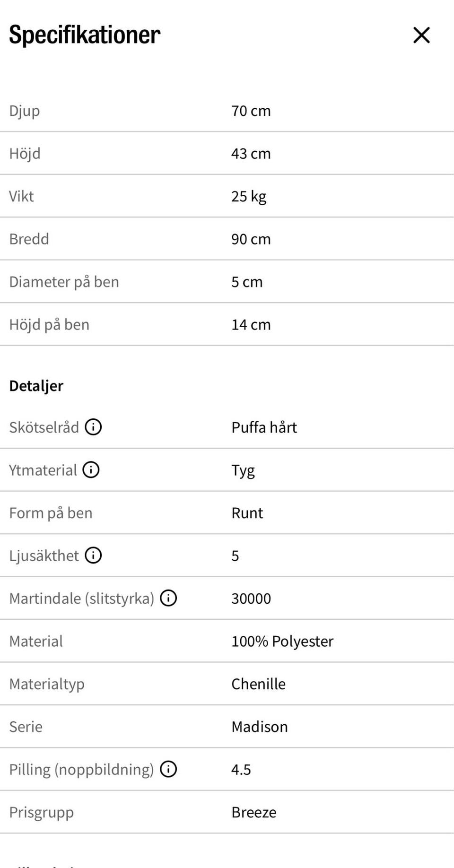The width and height of the screenshot is (454, 868).
Task: Click the Höjd på ben row
Action: [x=227, y=325]
